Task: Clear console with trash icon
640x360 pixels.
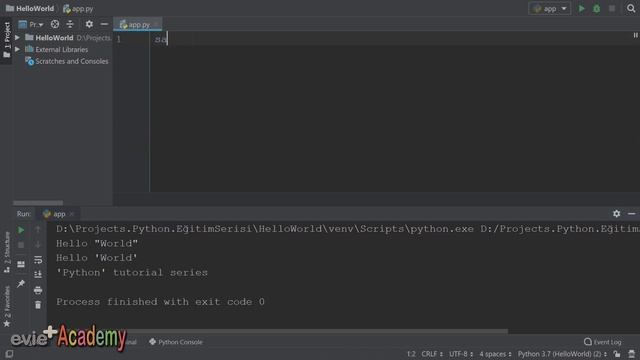Action: tap(38, 305)
